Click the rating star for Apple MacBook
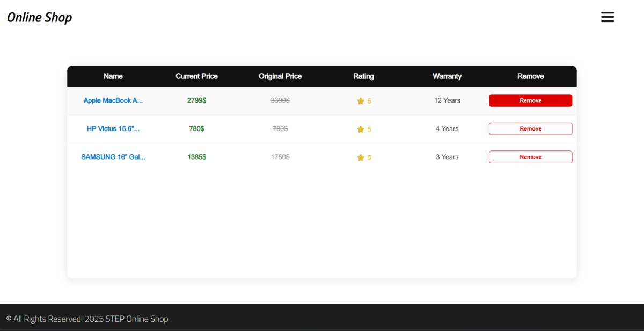Screen dimensions: 644x331 coord(361,101)
